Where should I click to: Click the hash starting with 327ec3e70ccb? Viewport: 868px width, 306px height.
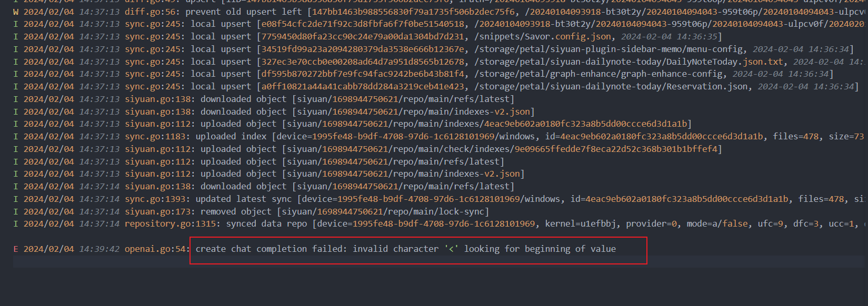(363, 62)
